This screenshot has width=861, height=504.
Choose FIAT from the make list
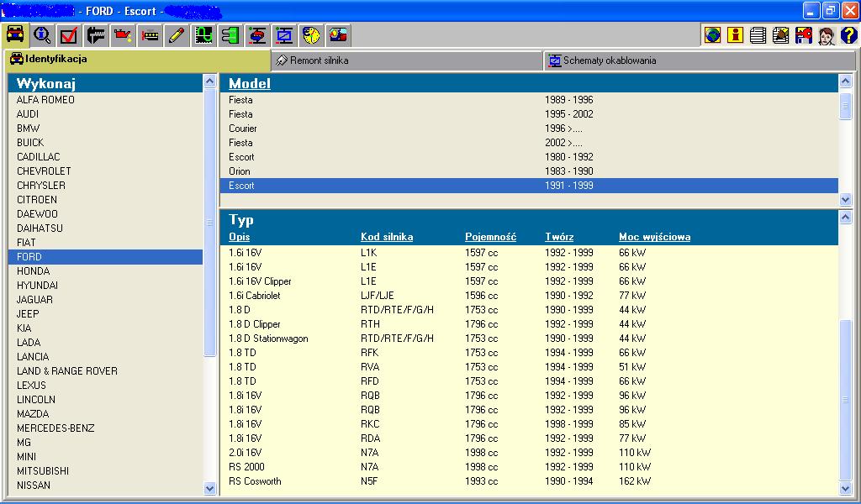tap(105, 243)
